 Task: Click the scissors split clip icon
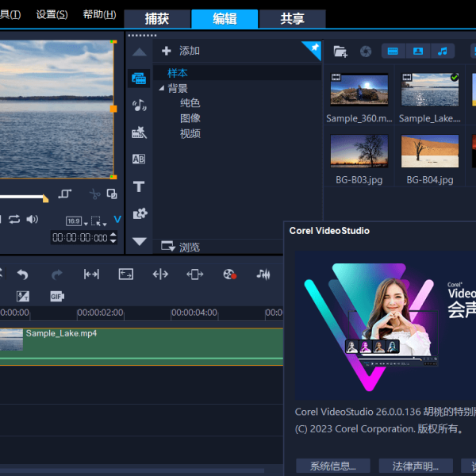click(x=95, y=194)
